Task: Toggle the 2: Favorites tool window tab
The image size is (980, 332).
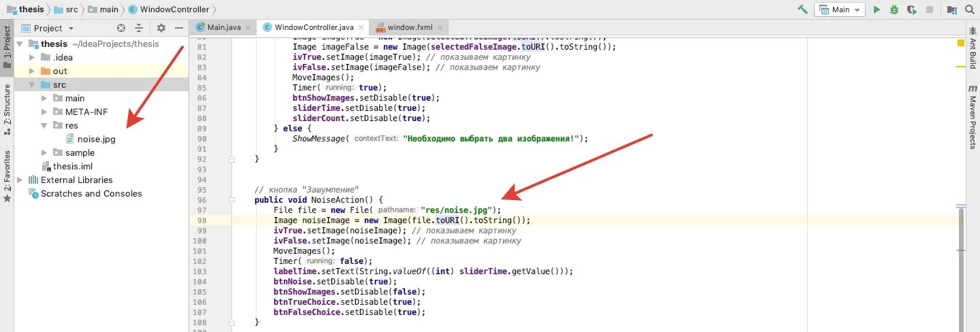Action: [x=7, y=176]
